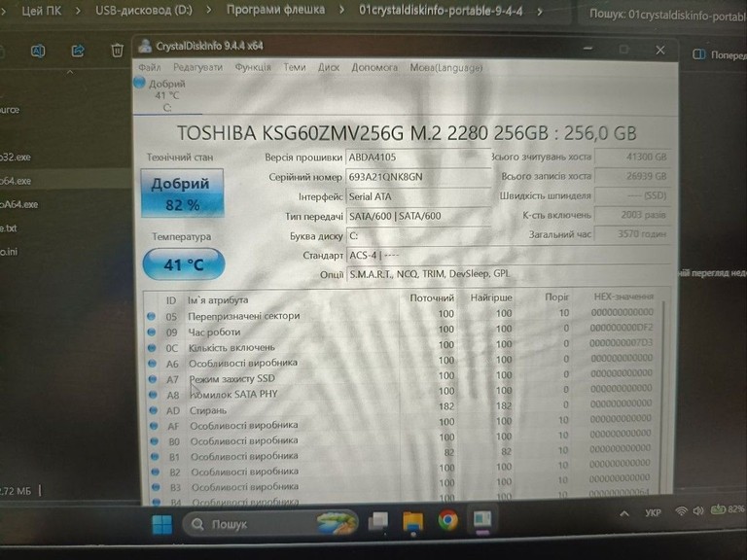747x560 pixels.
Task: Click the attribute list vertical scrollbar
Action: click(x=664, y=396)
